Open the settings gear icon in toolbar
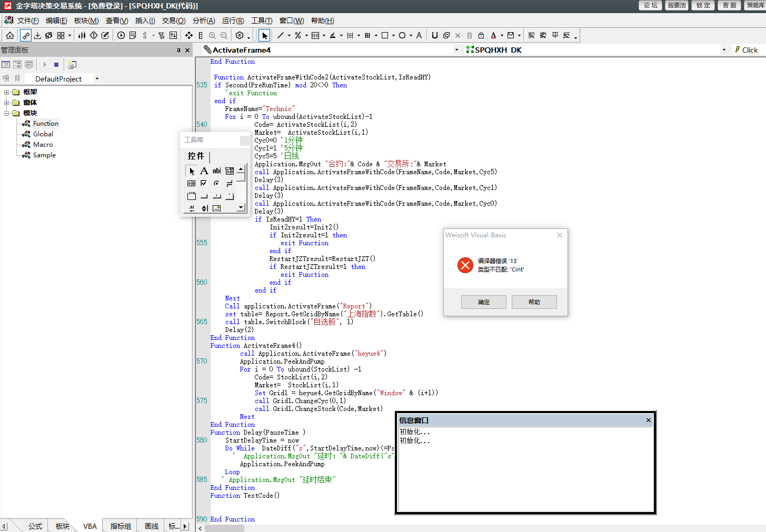The width and height of the screenshot is (766, 532). point(240,35)
